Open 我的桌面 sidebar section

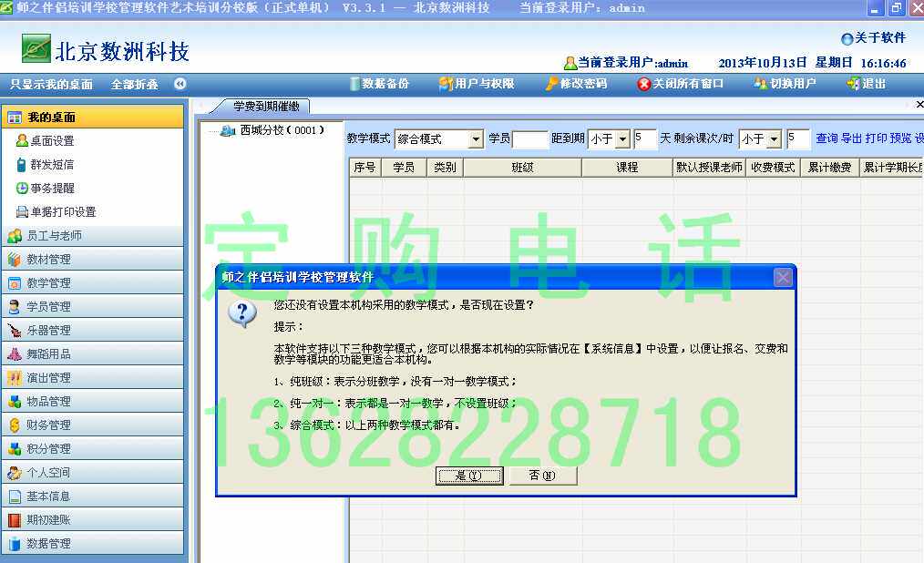click(x=93, y=117)
